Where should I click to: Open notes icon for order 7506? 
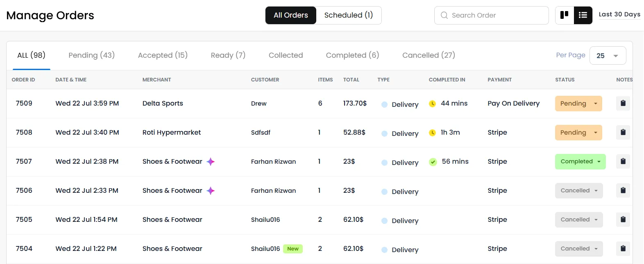pos(623,190)
